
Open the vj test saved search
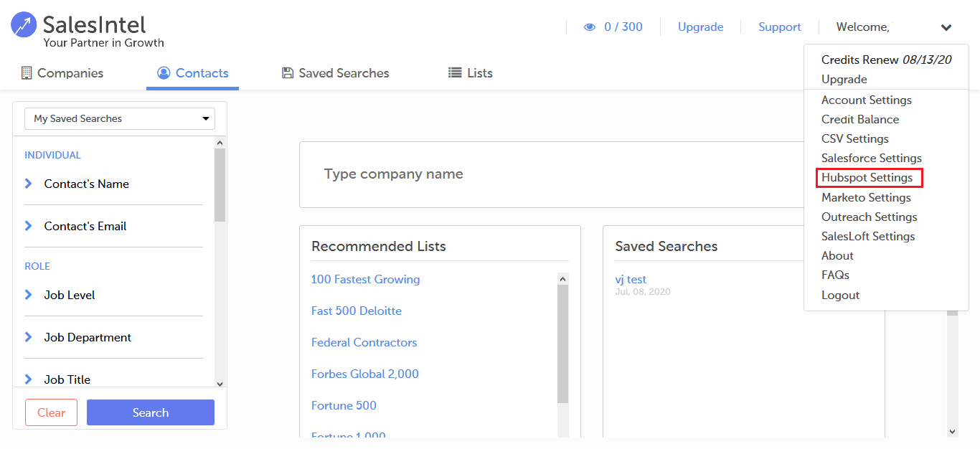(631, 280)
